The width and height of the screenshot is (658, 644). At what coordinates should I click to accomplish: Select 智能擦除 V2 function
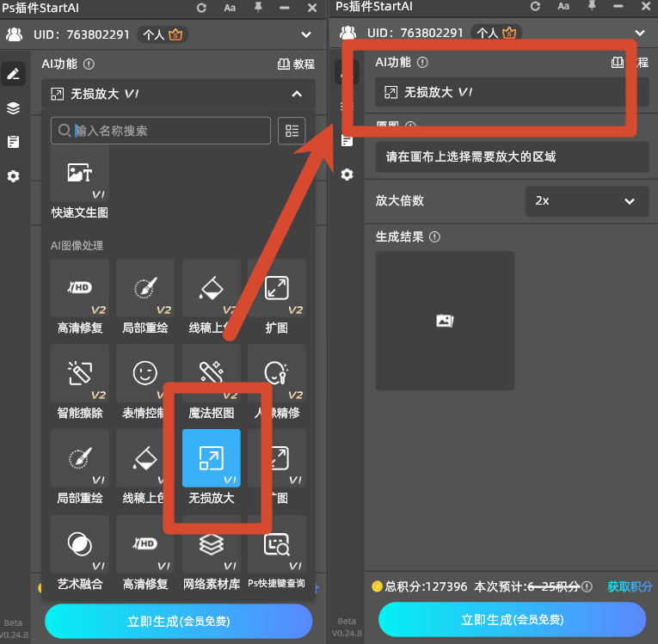(80, 383)
